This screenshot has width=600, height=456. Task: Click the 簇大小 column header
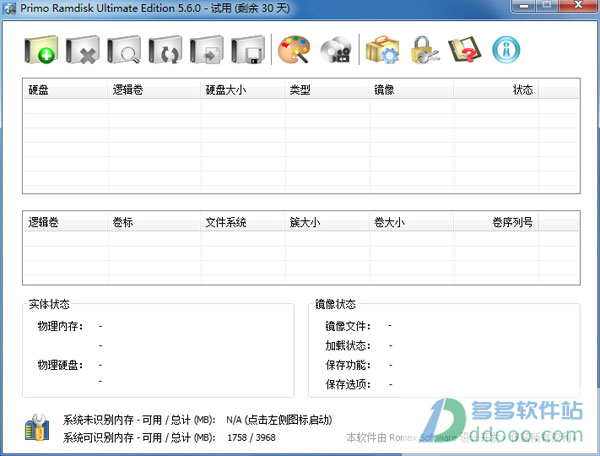click(x=327, y=222)
